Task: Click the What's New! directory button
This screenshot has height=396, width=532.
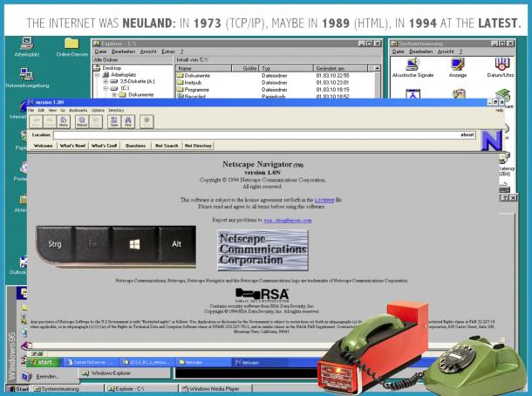Action: [72, 146]
